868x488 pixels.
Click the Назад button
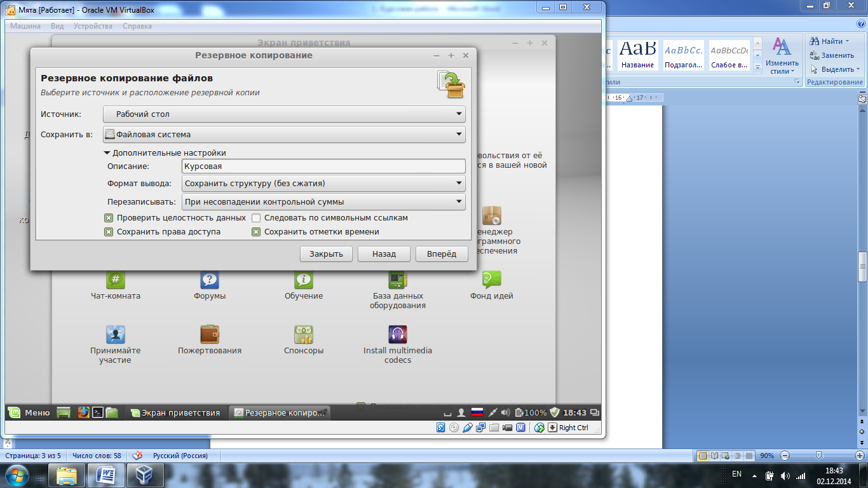[384, 254]
